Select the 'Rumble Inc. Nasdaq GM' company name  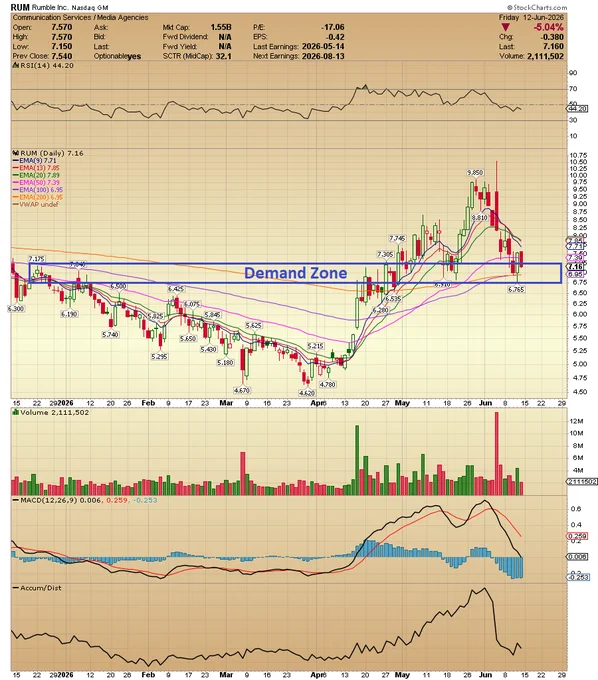point(70,8)
